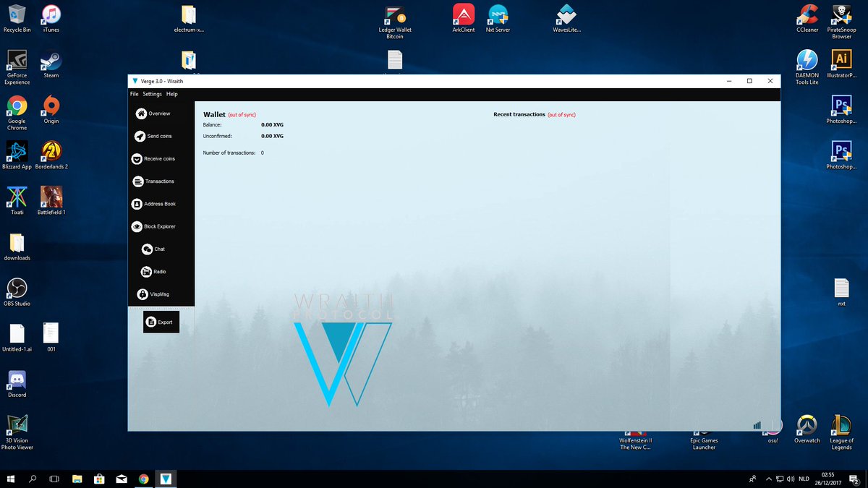Click the Export button
Screen dimensions: 868x488
[161, 322]
